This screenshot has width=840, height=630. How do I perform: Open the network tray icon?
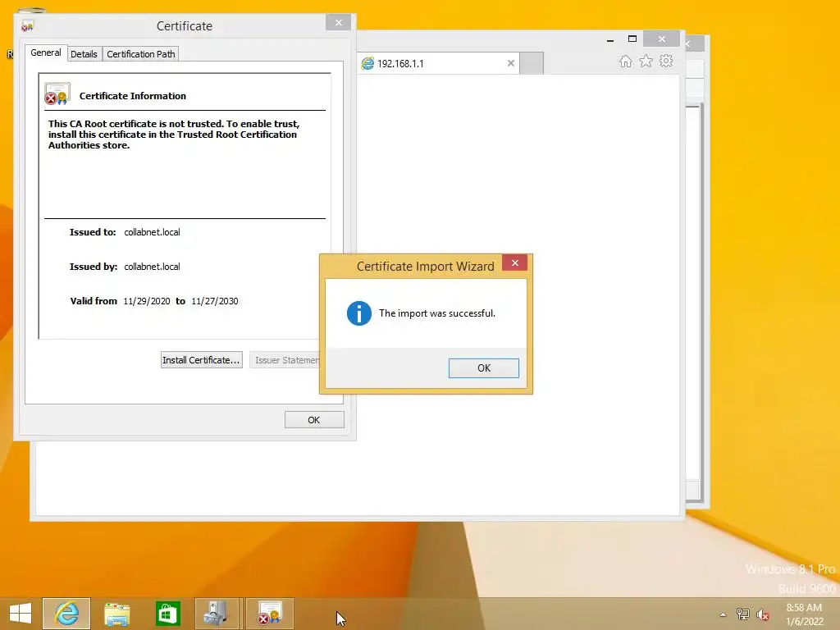[x=743, y=614]
